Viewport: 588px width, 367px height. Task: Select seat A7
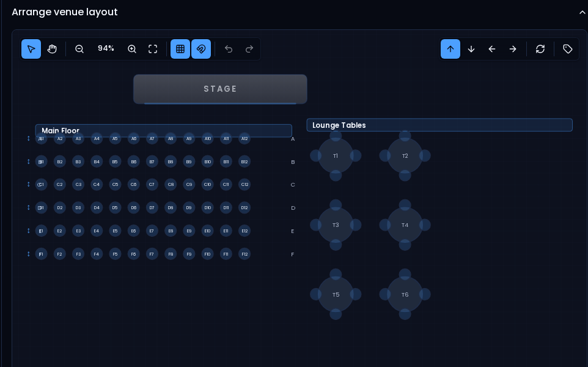(152, 138)
